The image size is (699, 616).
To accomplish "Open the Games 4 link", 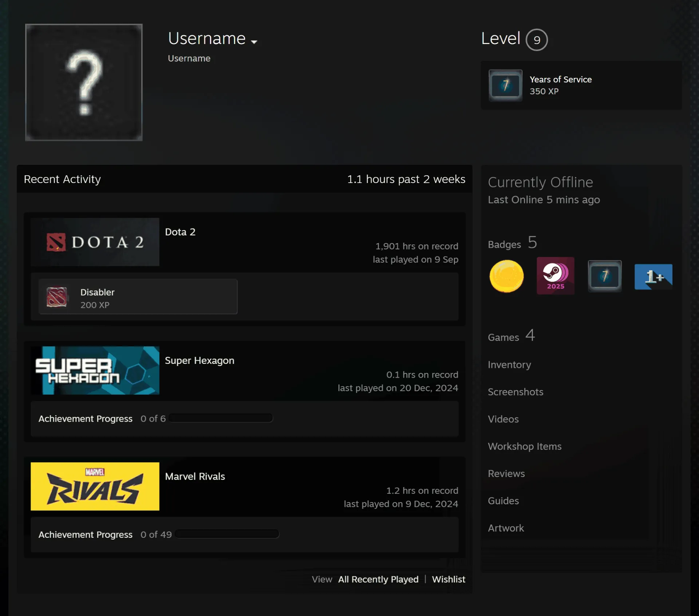I will [x=511, y=336].
